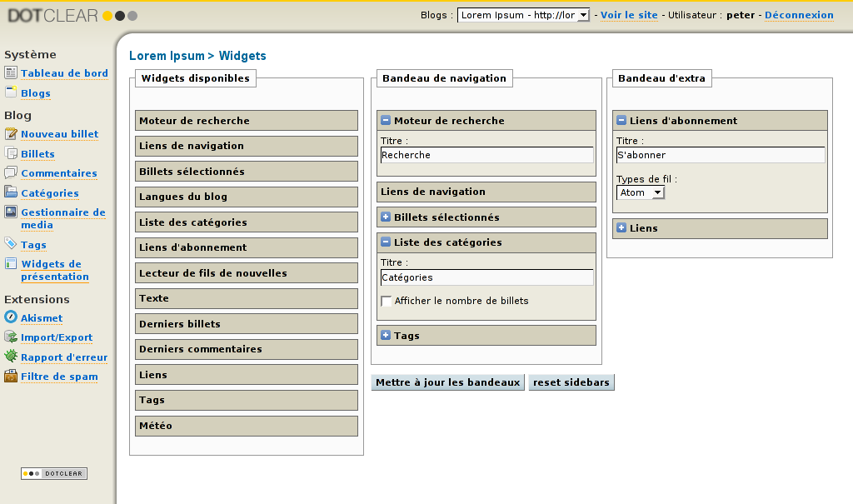Viewport: 853px width, 504px height.
Task: Collapse the Moteur de recherche widget
Action: pyautogui.click(x=386, y=121)
